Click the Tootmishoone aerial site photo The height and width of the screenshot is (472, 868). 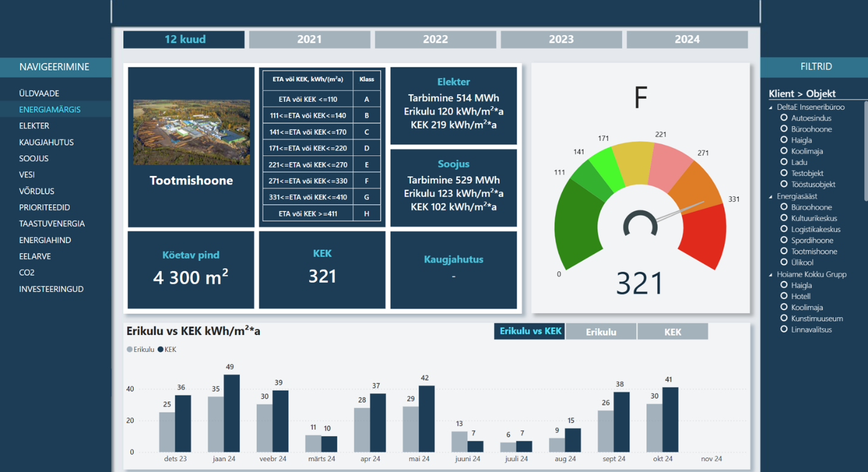[x=191, y=132]
